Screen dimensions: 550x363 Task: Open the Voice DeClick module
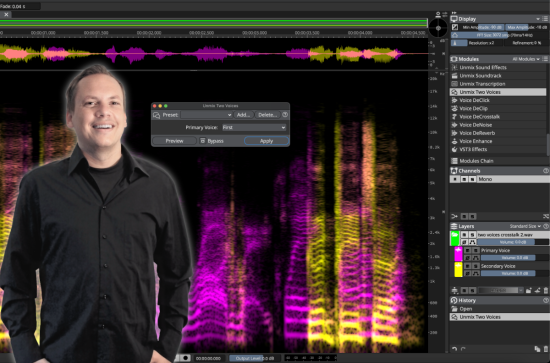coord(498,100)
